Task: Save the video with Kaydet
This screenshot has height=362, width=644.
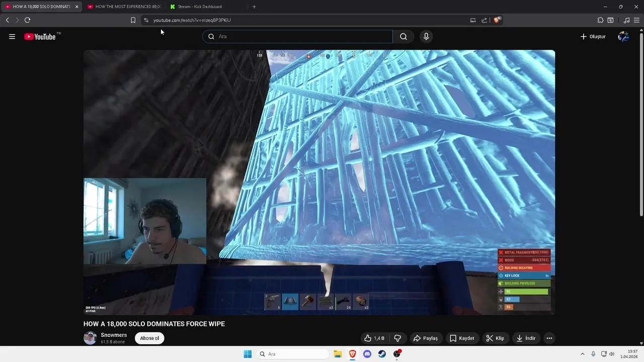Action: pos(462,338)
